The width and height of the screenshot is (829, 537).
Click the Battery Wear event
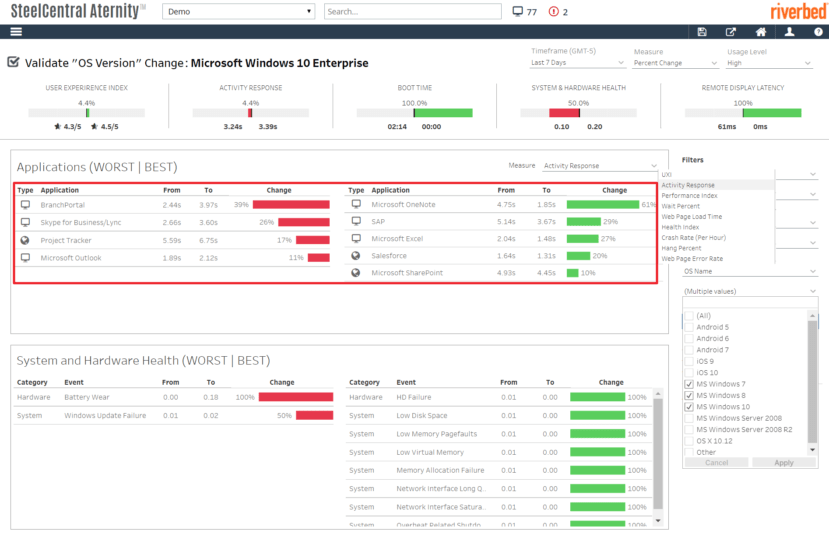(x=87, y=397)
